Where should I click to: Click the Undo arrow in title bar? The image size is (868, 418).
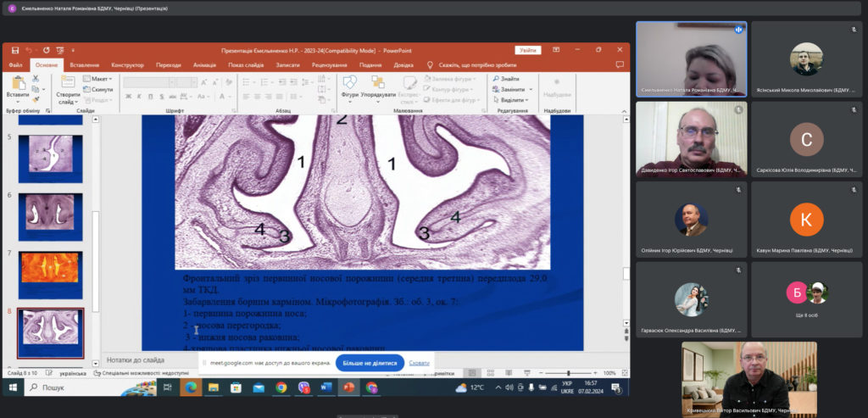(x=28, y=51)
